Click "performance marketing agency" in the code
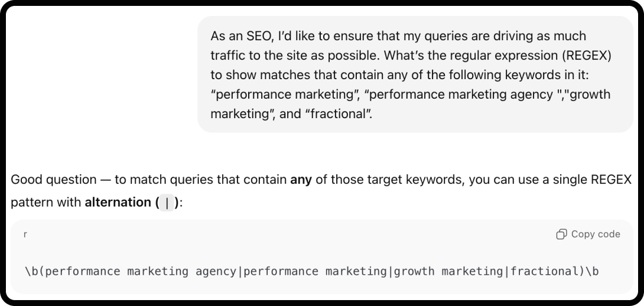The height and width of the screenshot is (306, 644). [x=141, y=272]
